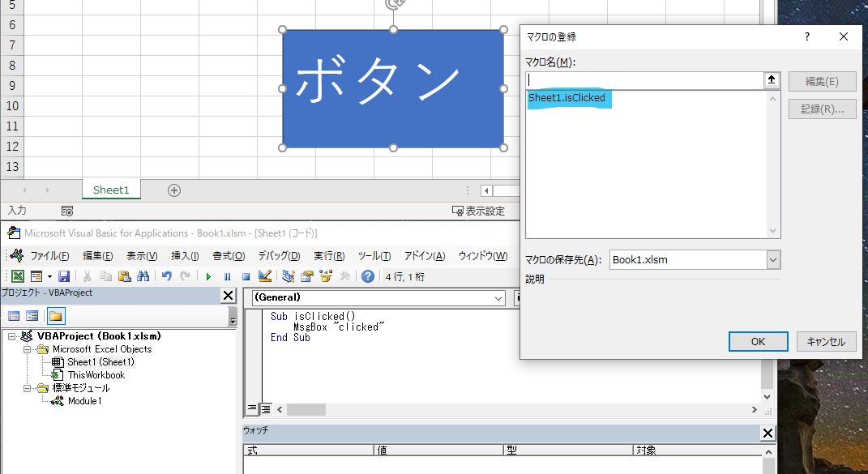Open the (General) procedure dropdown
This screenshot has height=474, width=868.
pyautogui.click(x=497, y=298)
